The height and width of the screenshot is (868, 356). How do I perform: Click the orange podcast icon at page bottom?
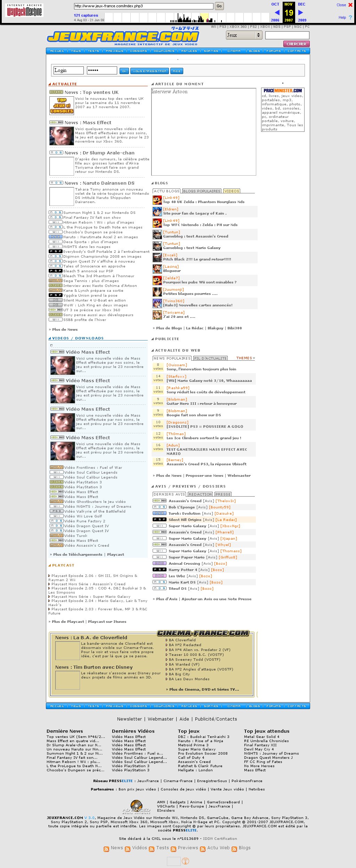pyautogui.click(x=186, y=861)
